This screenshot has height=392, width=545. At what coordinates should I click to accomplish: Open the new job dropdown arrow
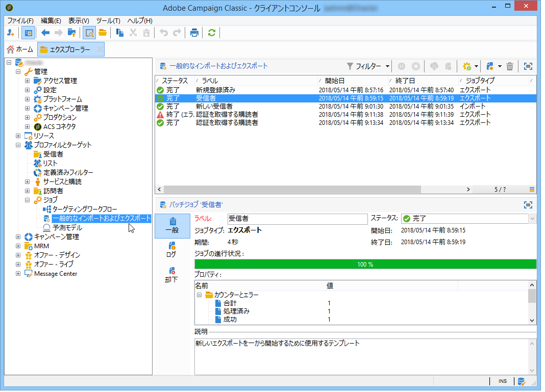coord(500,66)
